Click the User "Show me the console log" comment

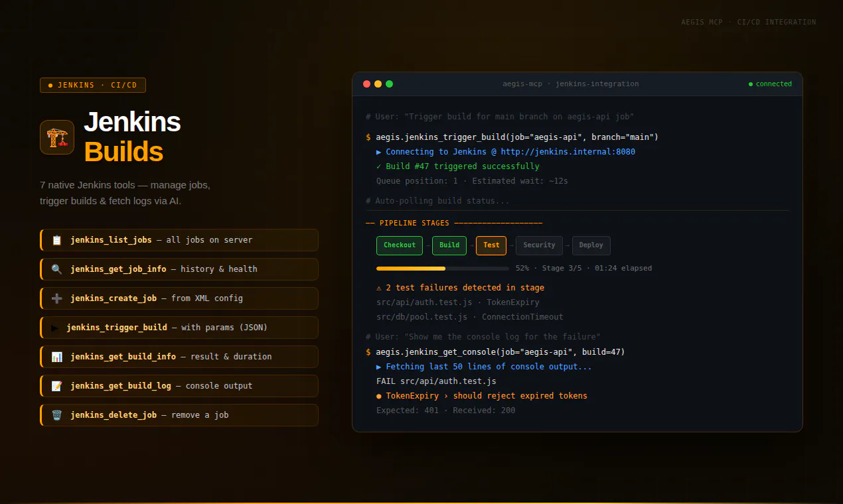(483, 337)
